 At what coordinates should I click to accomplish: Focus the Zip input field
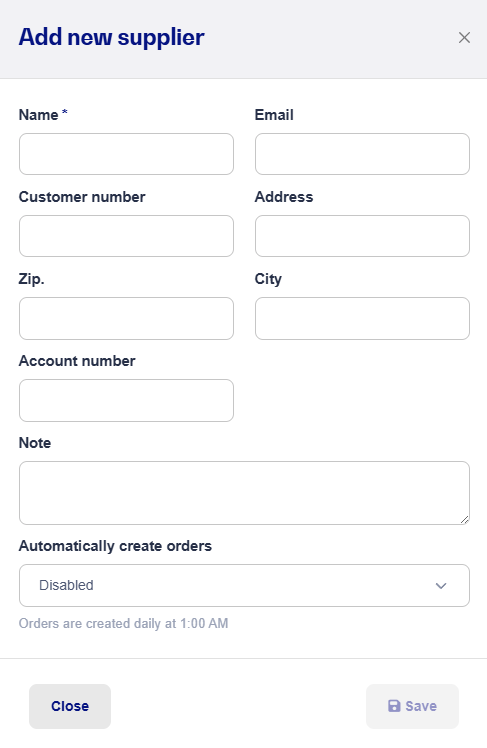click(126, 319)
